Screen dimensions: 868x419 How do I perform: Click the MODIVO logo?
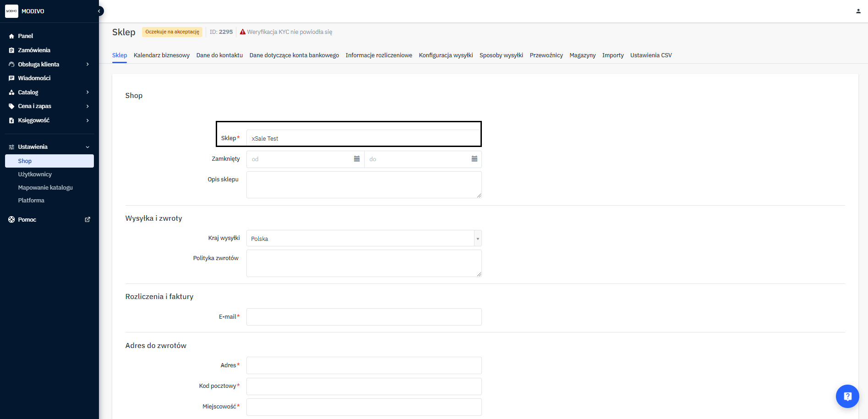coord(12,11)
